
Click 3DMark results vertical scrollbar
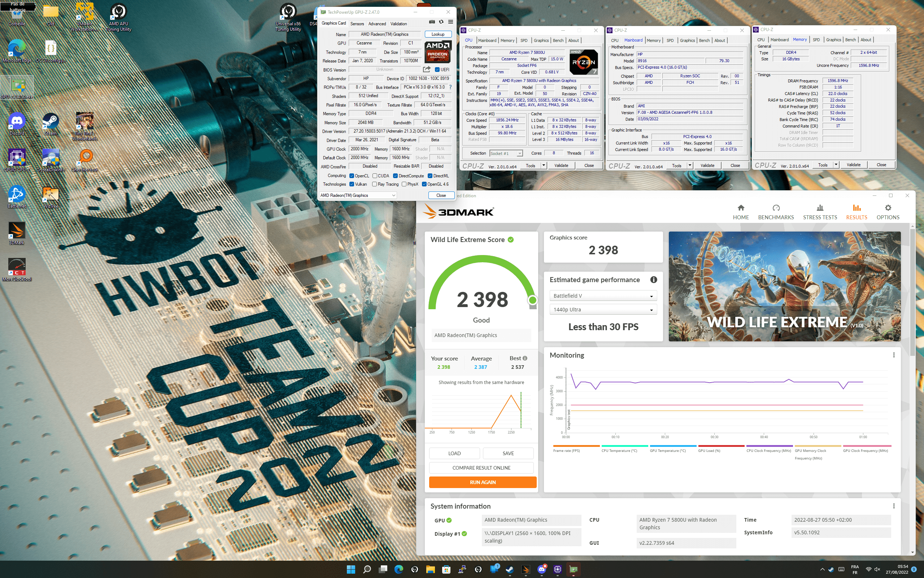pyautogui.click(x=912, y=293)
